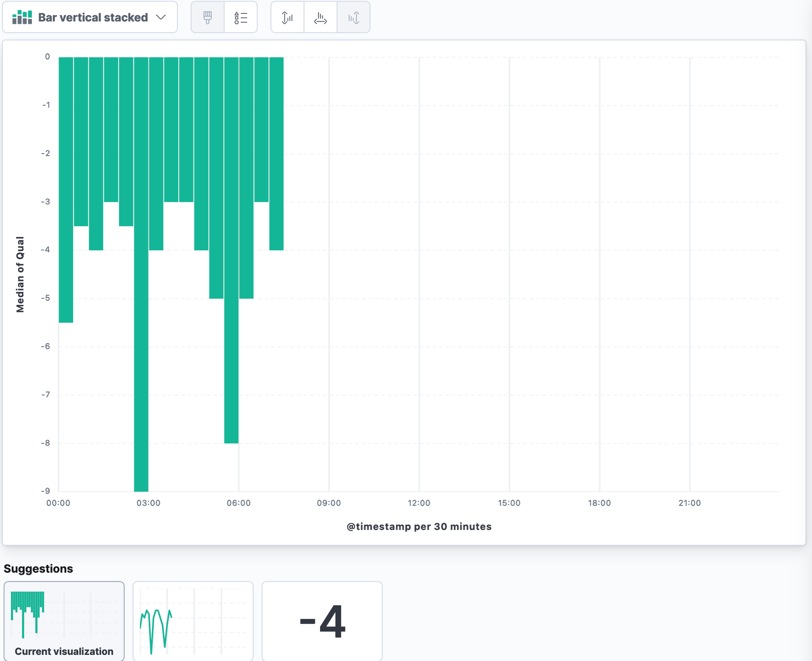Viewport: 812px width, 661px height.
Task: Open the legend settings icon
Action: click(240, 17)
